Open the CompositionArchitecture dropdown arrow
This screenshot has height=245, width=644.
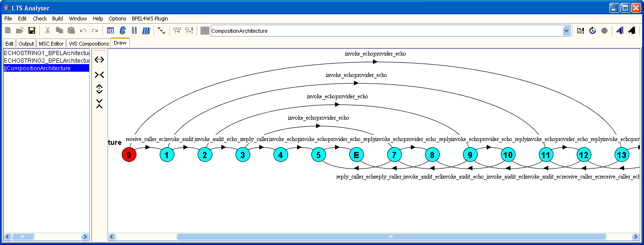coord(566,31)
